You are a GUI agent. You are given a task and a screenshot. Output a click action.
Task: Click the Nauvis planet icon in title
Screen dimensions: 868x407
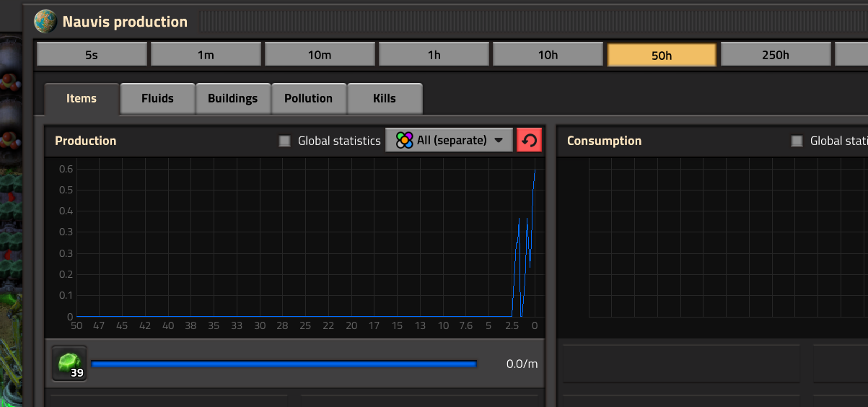(46, 21)
